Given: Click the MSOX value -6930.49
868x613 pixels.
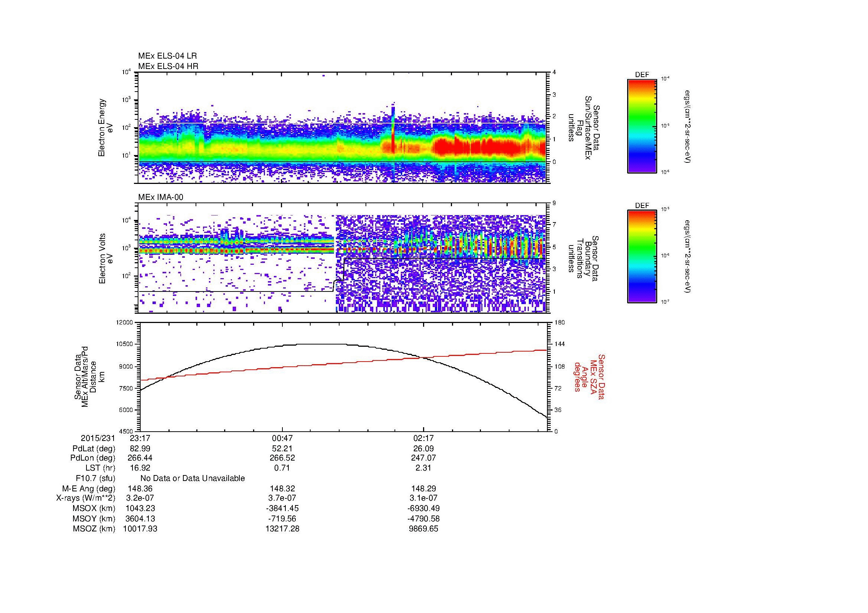Looking at the screenshot, I should click(424, 508).
